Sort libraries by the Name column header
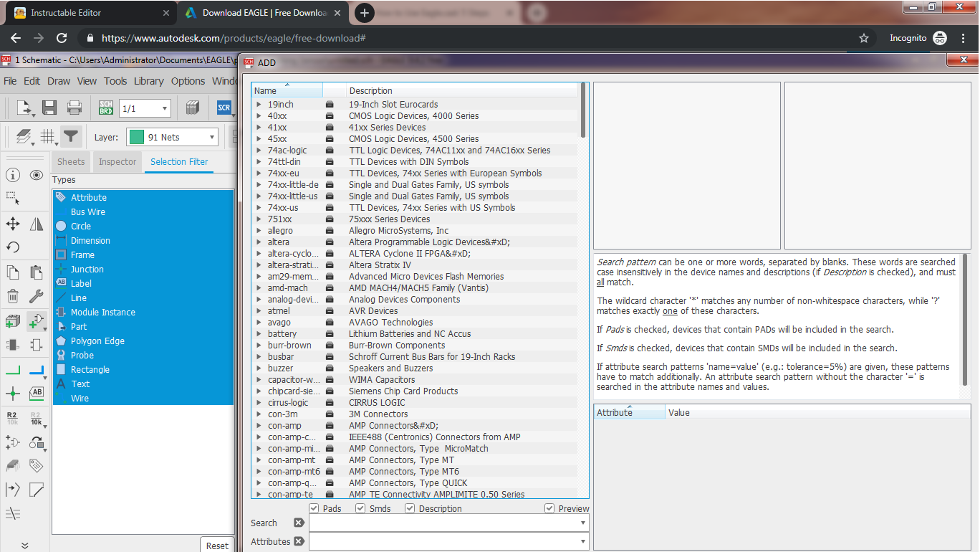980x552 pixels. pyautogui.click(x=287, y=90)
